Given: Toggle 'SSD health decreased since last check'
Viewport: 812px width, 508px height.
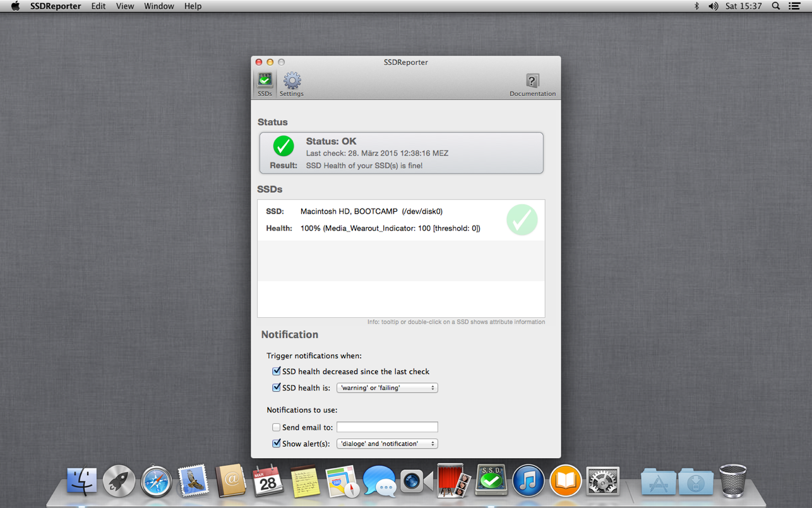Looking at the screenshot, I should coord(276,372).
